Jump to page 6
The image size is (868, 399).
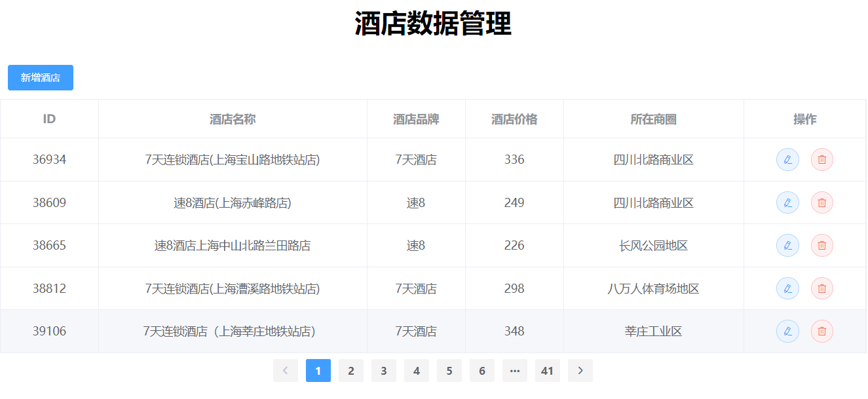click(482, 371)
